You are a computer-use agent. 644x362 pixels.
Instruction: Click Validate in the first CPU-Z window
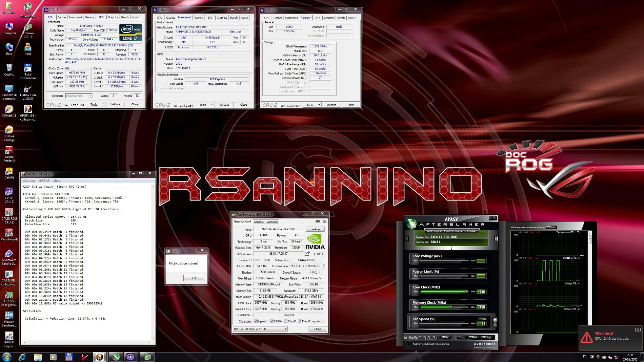point(115,104)
